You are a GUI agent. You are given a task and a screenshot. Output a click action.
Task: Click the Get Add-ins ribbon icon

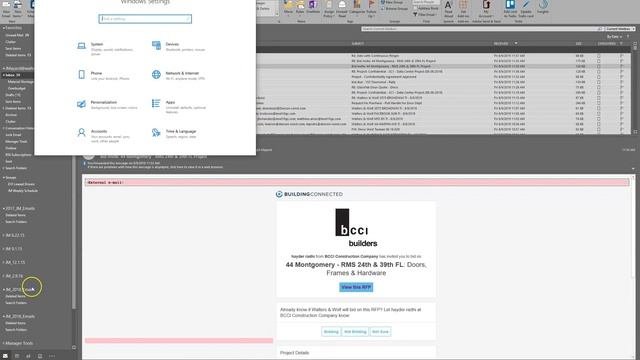463,8
